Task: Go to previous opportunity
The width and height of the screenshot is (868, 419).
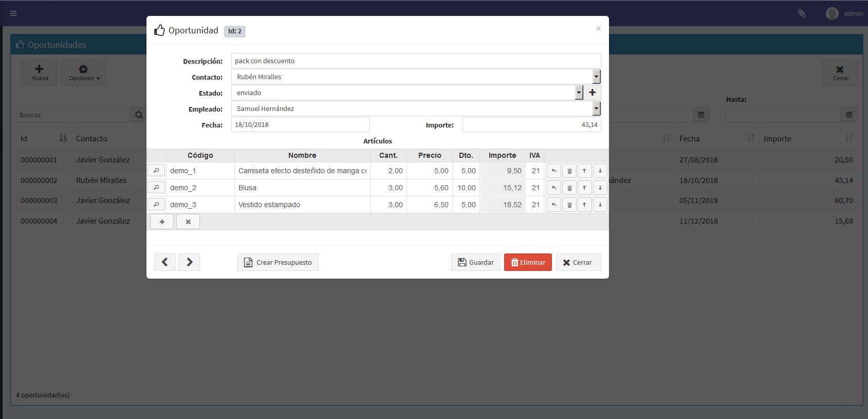Action: 165,262
